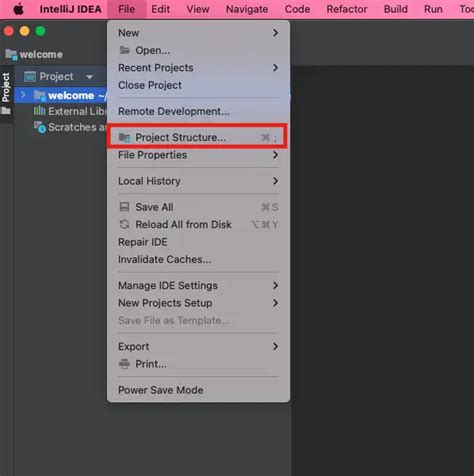
Task: Select the External Libraries icon
Action: 39,111
